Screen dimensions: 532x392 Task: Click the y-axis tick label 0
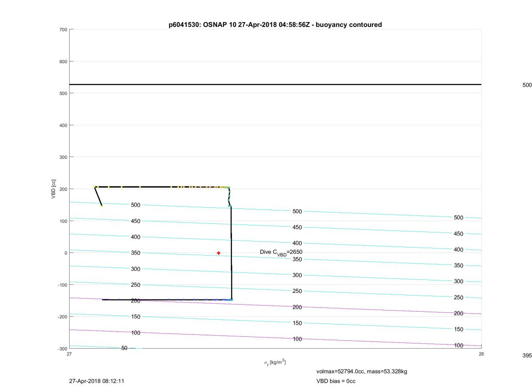(66, 253)
